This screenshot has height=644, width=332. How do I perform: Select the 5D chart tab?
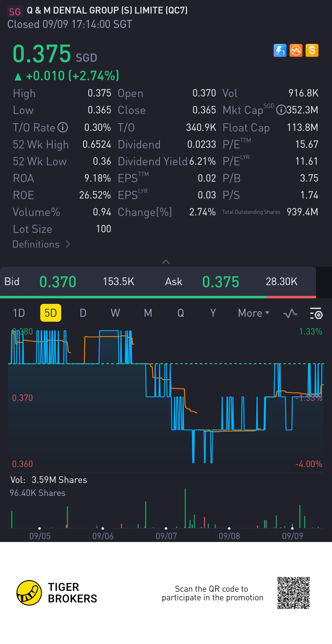[51, 313]
